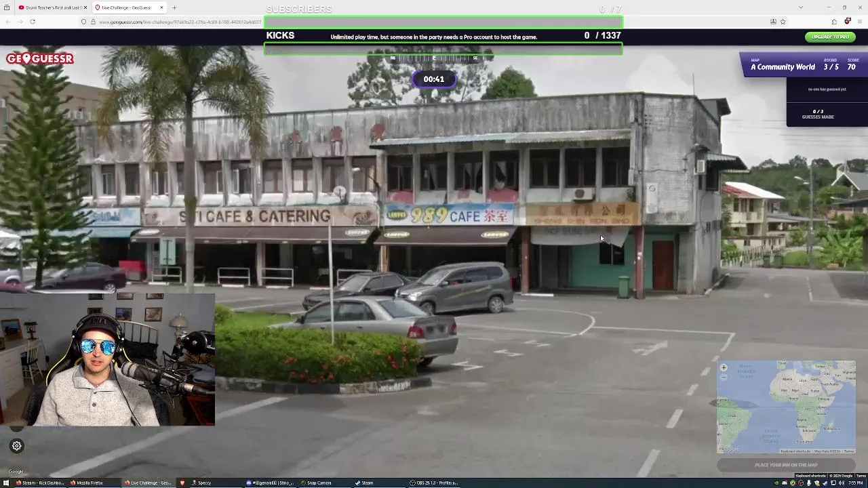This screenshot has width=868, height=488.
Task: Click the site security shield icon
Action: tap(84, 22)
